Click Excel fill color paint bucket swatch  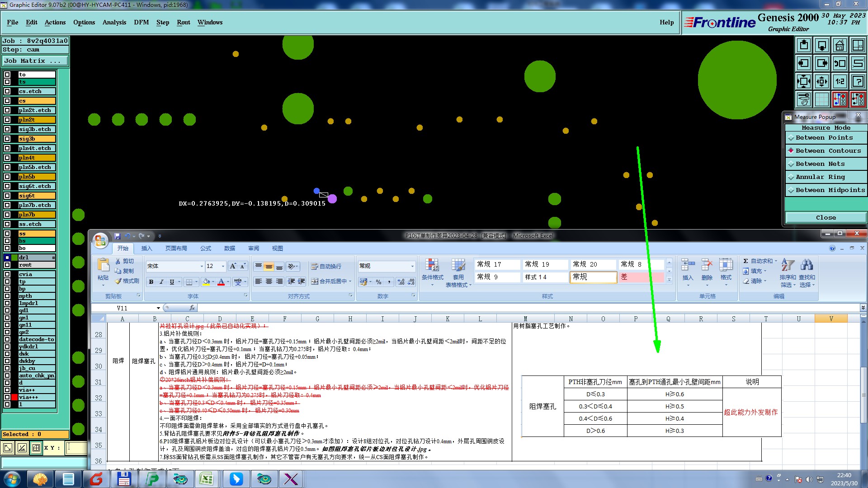pyautogui.click(x=206, y=282)
